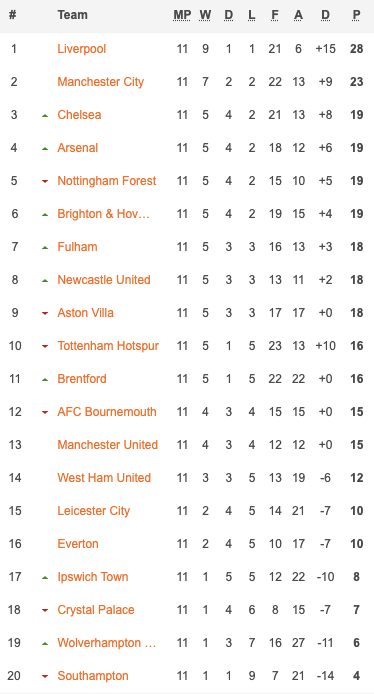The width and height of the screenshot is (374, 694).
Task: Select the Everton team link
Action: tap(78, 544)
